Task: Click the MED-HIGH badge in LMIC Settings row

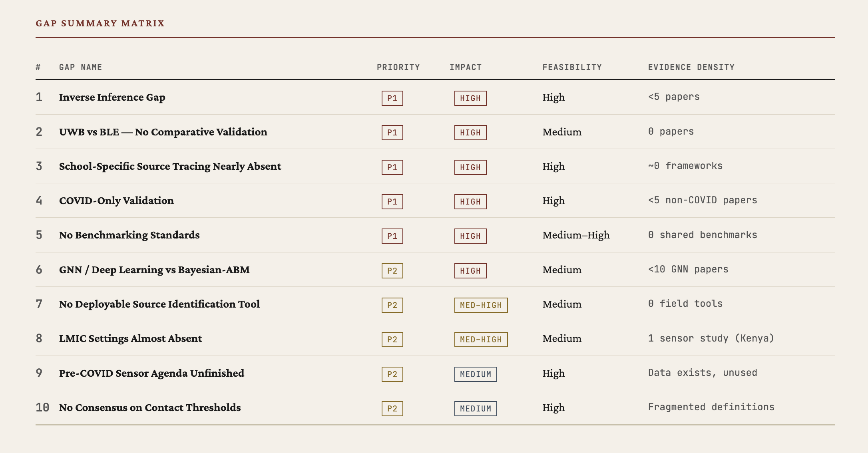Action: (x=480, y=340)
